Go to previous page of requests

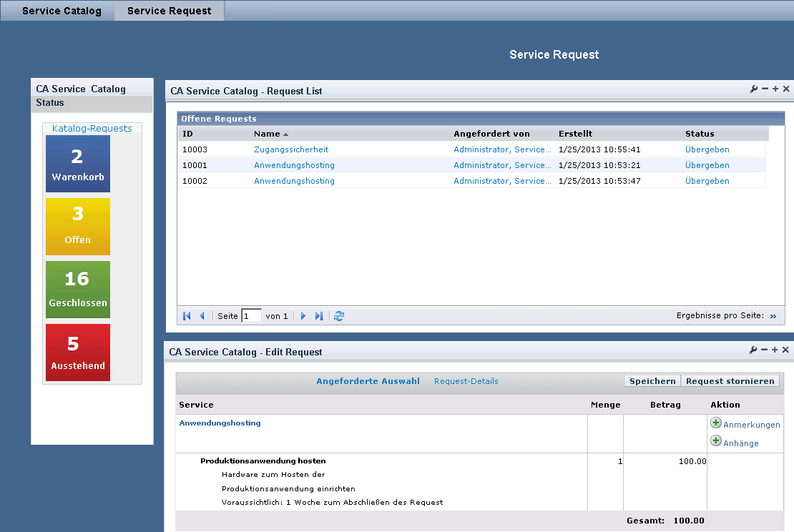click(x=202, y=316)
